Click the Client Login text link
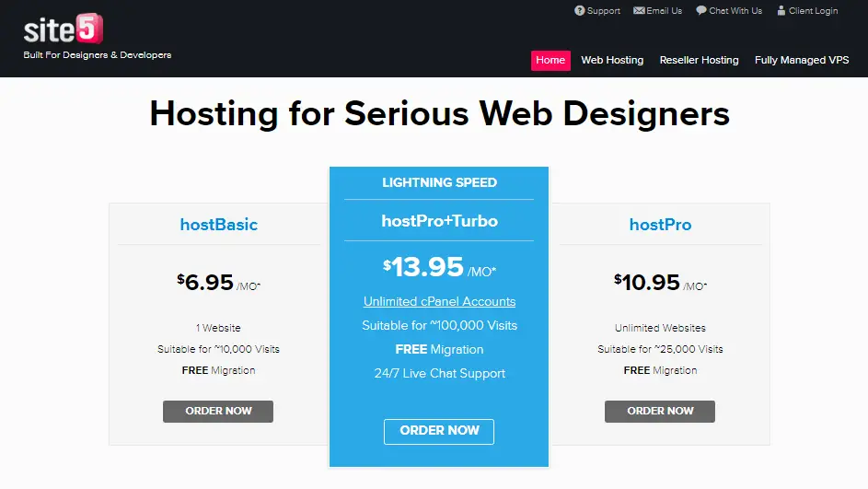868x489 pixels. [x=813, y=10]
